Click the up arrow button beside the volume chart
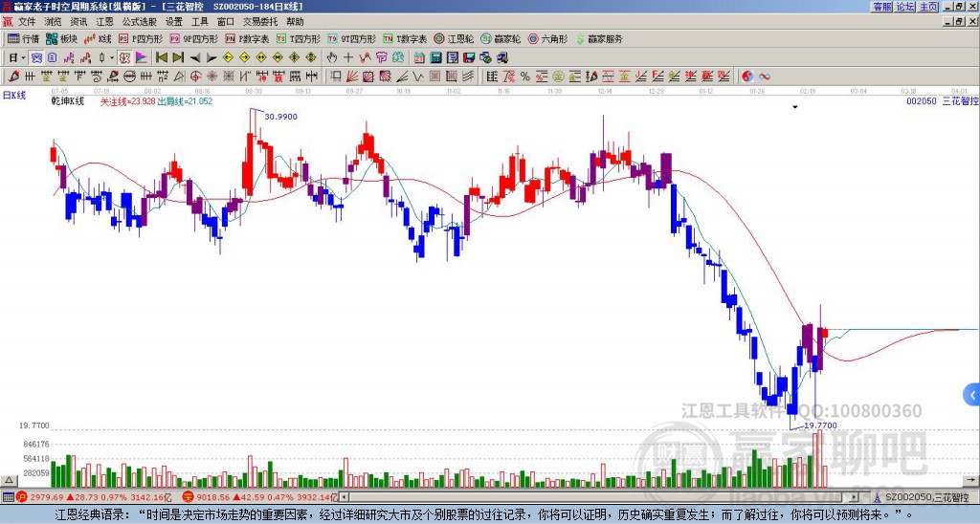 tap(9, 481)
